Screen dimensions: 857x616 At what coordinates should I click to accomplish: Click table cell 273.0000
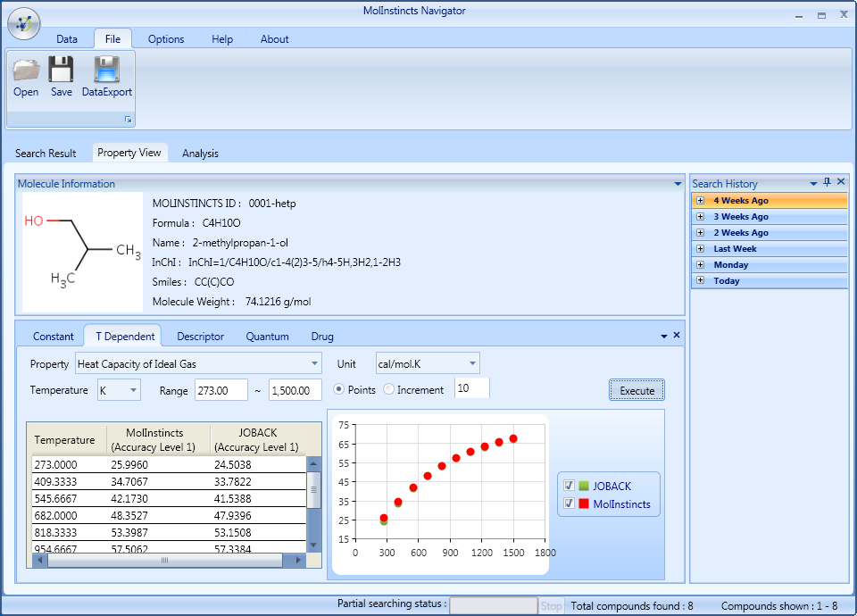click(x=55, y=464)
